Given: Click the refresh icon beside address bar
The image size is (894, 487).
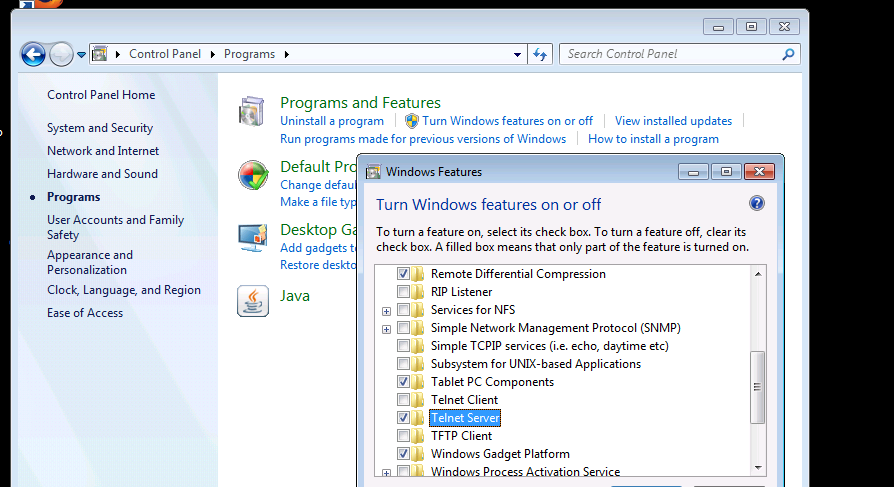Looking at the screenshot, I should (541, 54).
